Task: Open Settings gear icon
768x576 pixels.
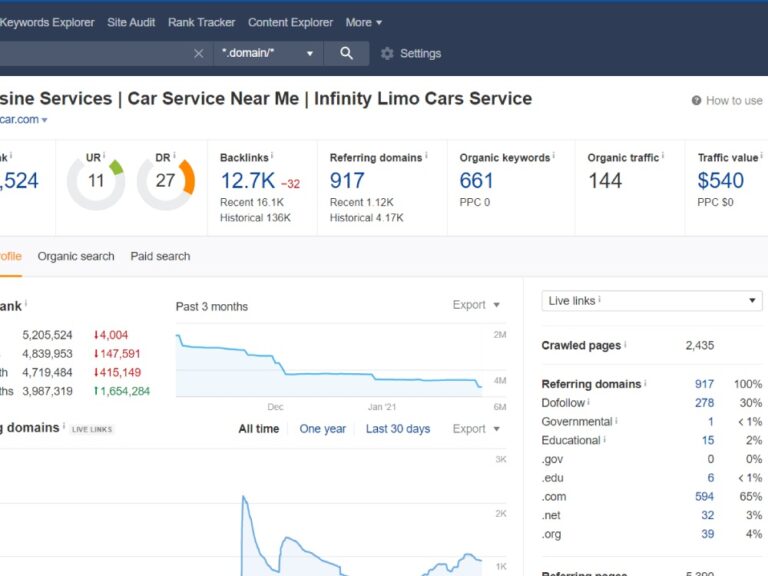Action: [387, 53]
